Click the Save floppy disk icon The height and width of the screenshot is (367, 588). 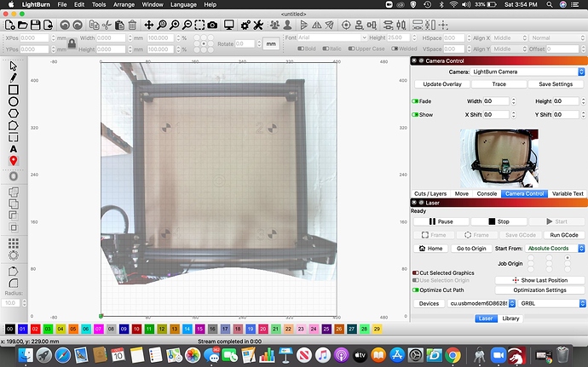click(35, 25)
